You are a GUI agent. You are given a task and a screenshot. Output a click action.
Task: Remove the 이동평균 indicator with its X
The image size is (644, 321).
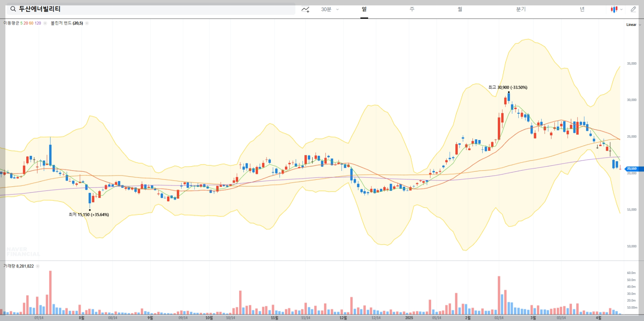point(45,23)
